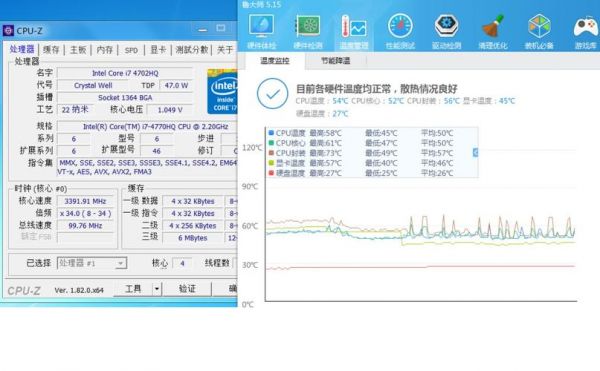Click the 硬盘温度 27℃ current reading

coord(322,114)
